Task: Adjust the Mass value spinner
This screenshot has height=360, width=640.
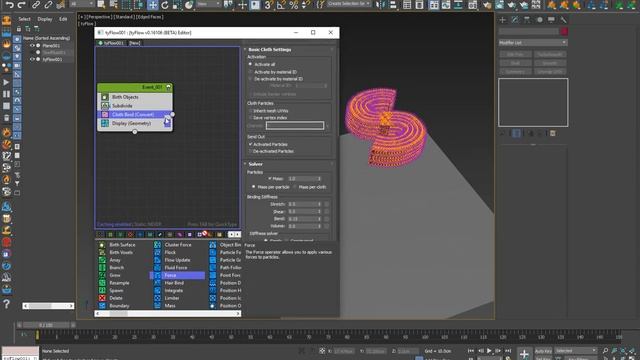Action: (x=320, y=179)
